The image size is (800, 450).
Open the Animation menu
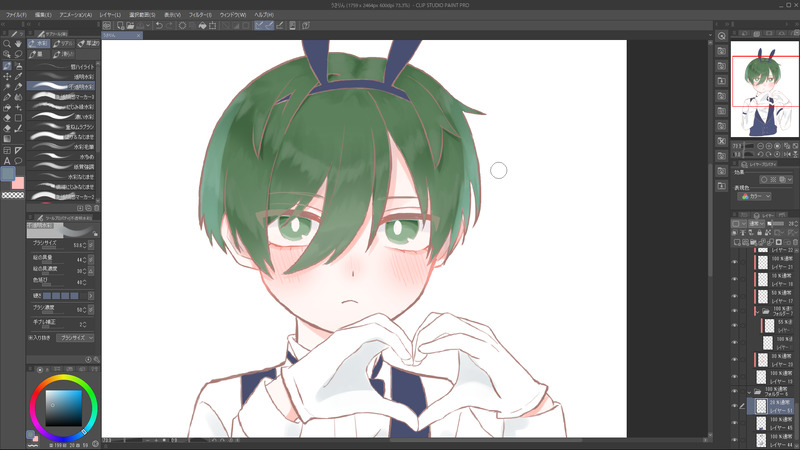click(x=76, y=15)
